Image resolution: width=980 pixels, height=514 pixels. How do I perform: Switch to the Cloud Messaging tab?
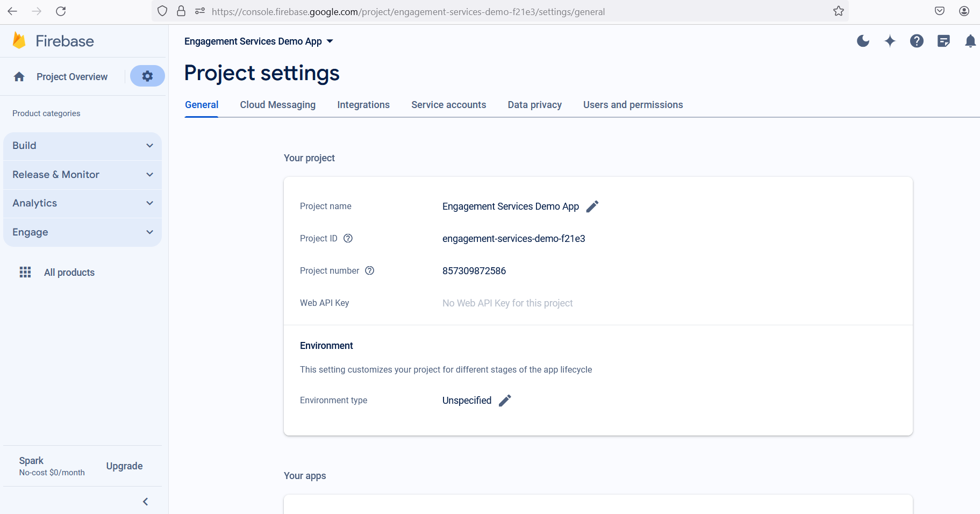point(277,105)
